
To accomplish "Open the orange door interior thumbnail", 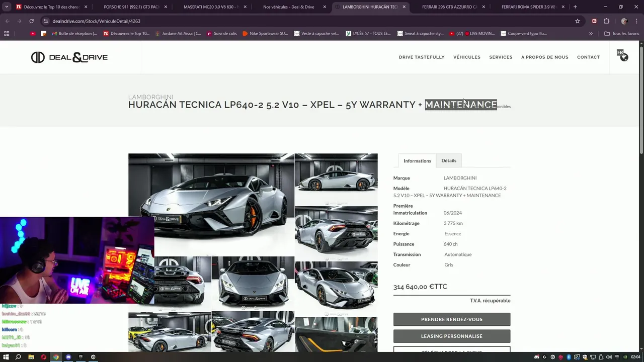I will point(336,334).
